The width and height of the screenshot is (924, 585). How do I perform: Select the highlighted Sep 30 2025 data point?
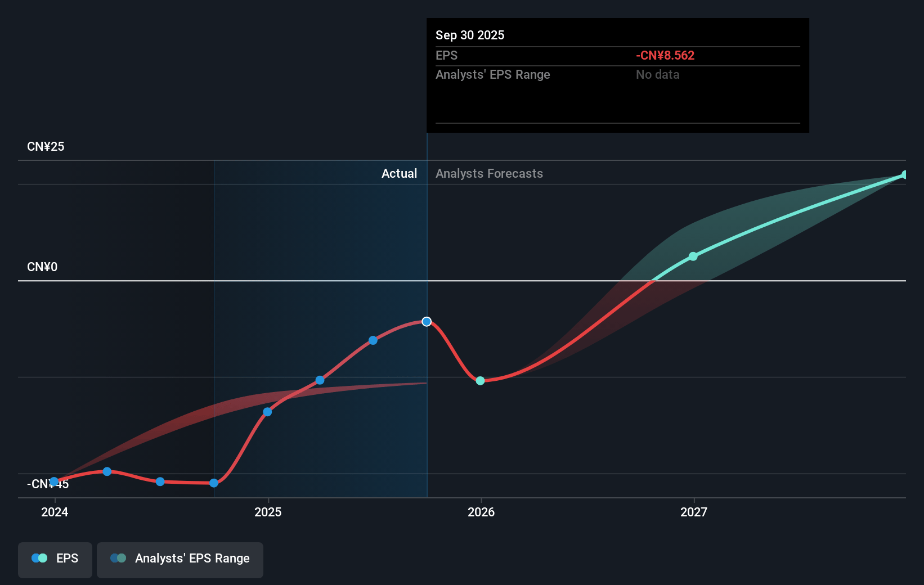click(x=427, y=322)
